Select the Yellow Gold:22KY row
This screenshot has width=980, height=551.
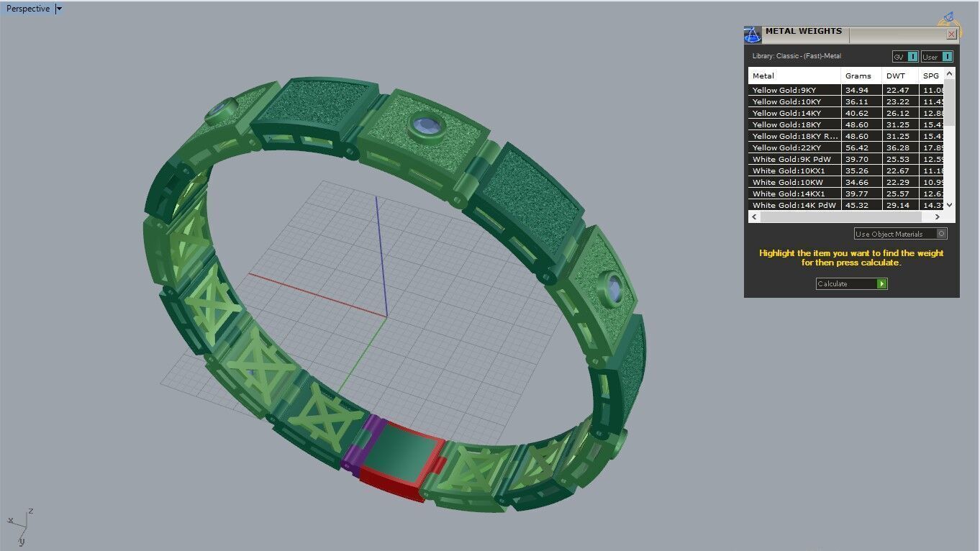tap(845, 147)
